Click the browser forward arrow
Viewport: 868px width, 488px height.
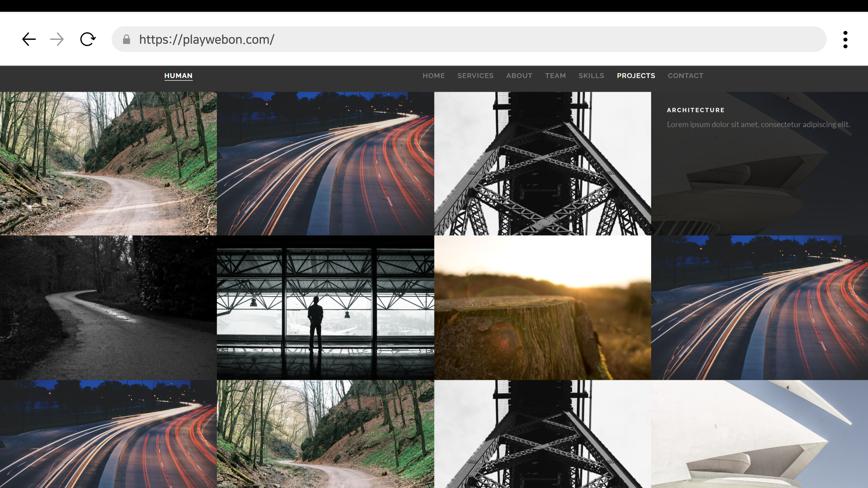[57, 39]
